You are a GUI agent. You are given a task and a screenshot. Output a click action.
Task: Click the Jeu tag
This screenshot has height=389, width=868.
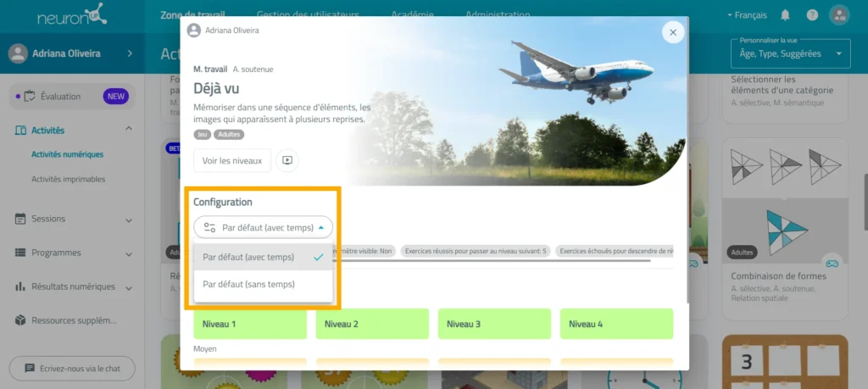click(203, 135)
